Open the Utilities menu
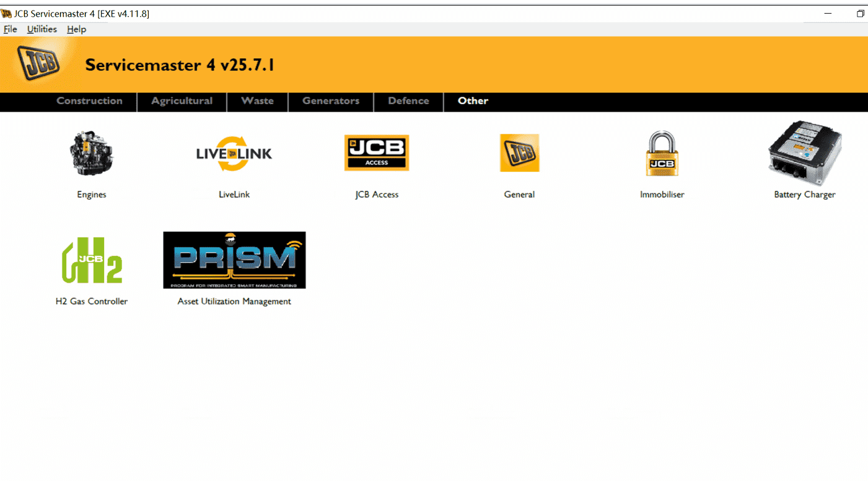Image resolution: width=868 pixels, height=481 pixels. [42, 29]
